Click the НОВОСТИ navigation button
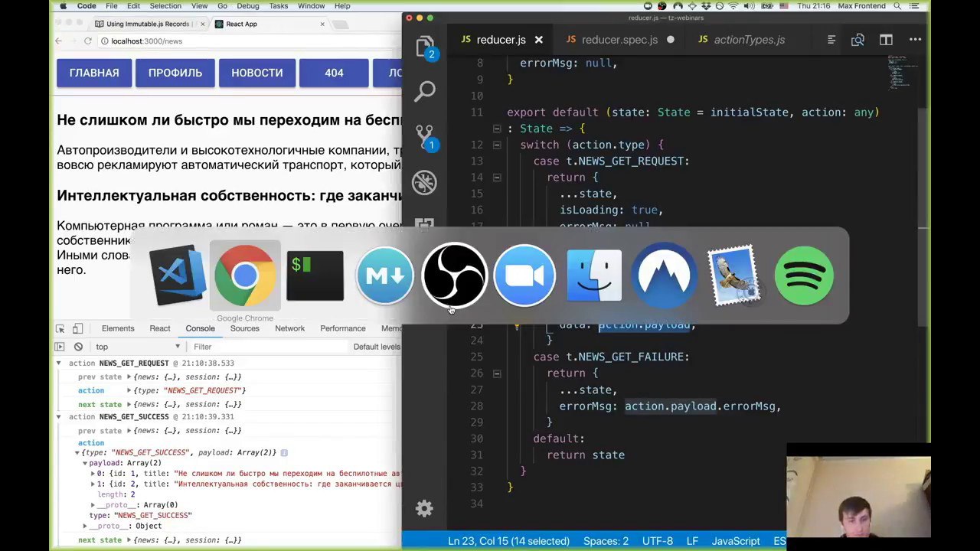This screenshot has width=980, height=551. 257,73
